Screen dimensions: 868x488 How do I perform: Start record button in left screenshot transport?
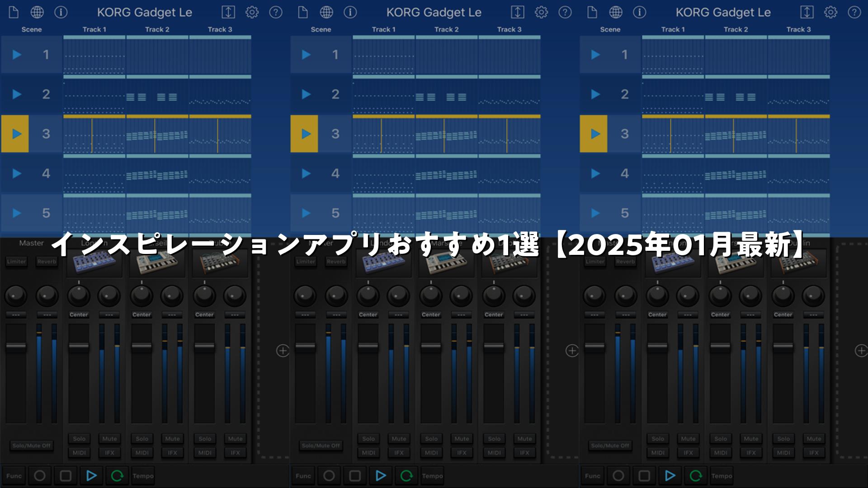tap(40, 476)
